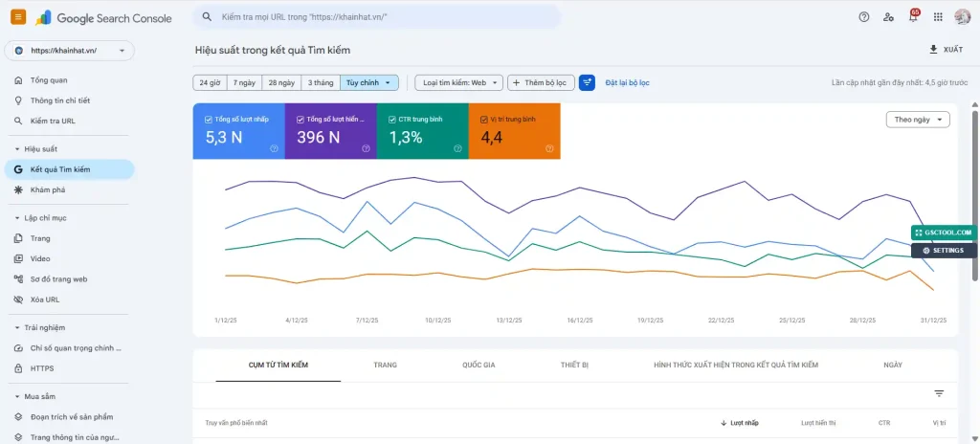Click the CTR column header
The image size is (980, 444).
[x=883, y=423]
